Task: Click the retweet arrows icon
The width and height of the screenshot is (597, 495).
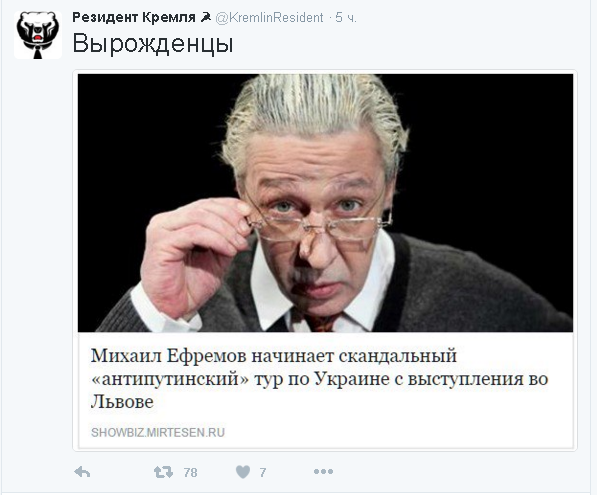Action: [163, 472]
